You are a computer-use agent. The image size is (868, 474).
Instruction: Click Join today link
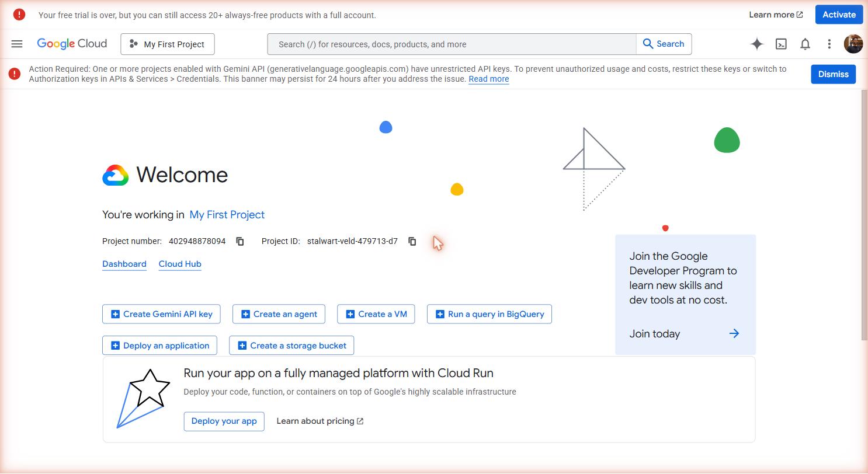tap(654, 334)
